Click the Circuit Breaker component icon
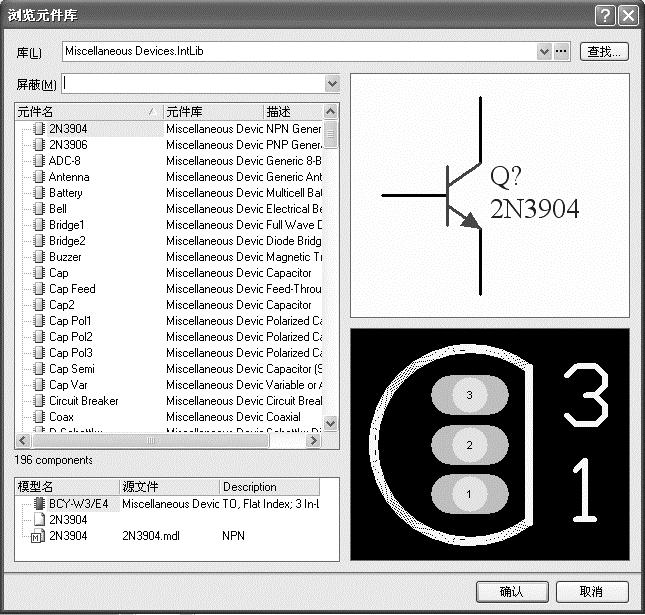 click(x=39, y=401)
